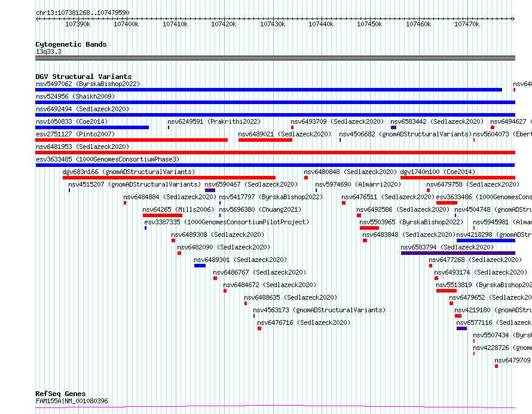This screenshot has width=532, height=414.
Task: Select nsv4218298 blue variant bar
Action: coord(486,241)
